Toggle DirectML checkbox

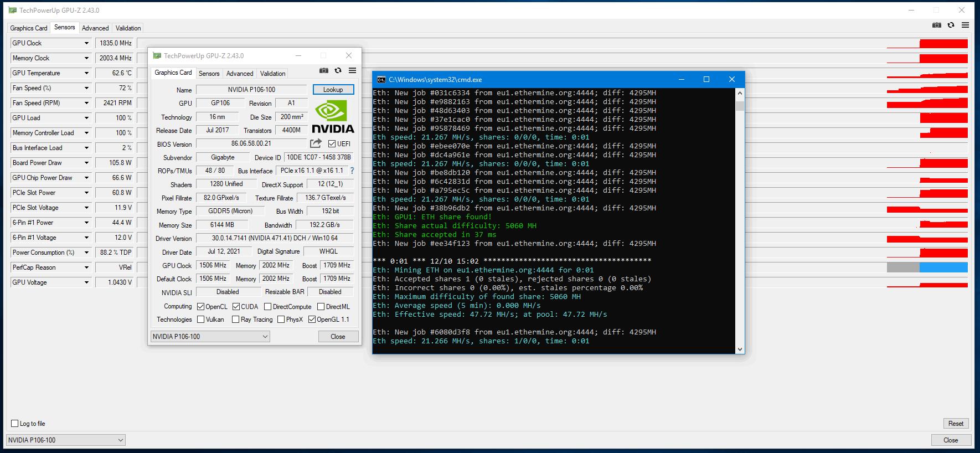(321, 307)
